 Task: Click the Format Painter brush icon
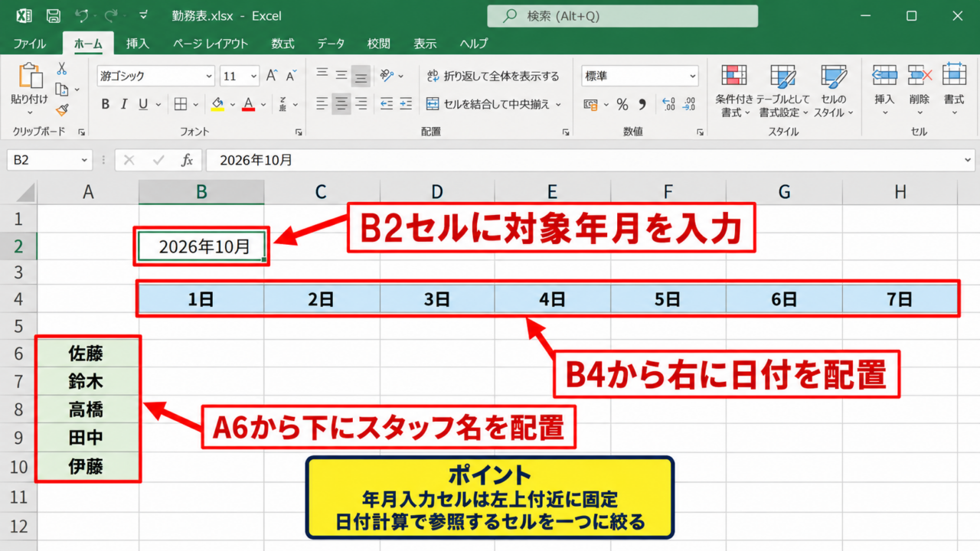pos(62,109)
